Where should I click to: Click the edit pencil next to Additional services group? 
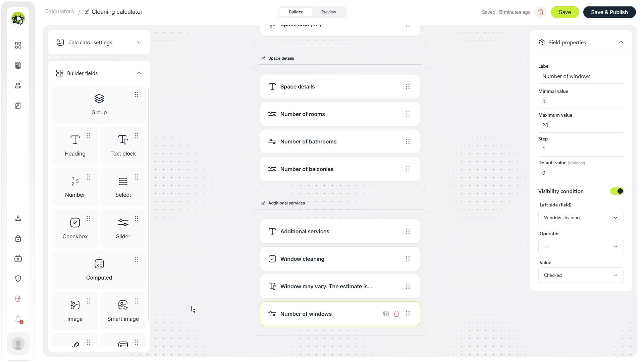[263, 203]
